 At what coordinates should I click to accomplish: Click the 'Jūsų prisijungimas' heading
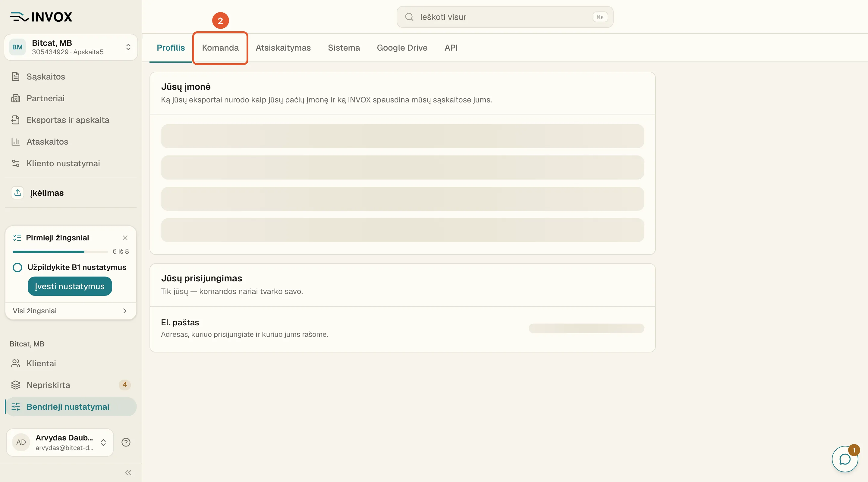point(202,278)
